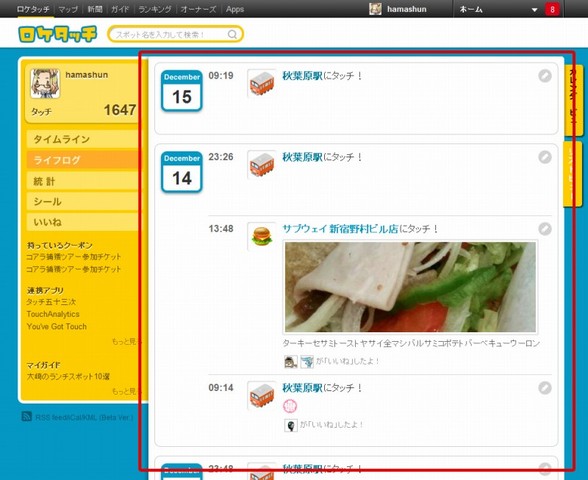This screenshot has width=588, height=480.
Task: Click the edit pencil icon for the 09:19 entry
Action: 545,76
